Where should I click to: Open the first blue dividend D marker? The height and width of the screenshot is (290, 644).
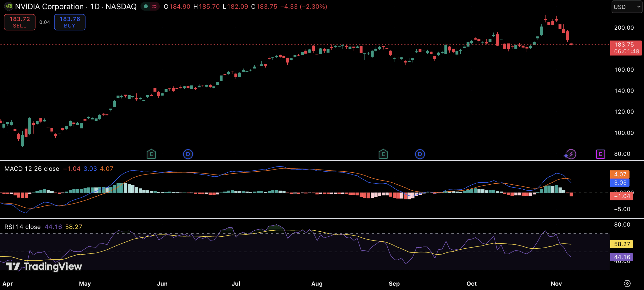click(188, 154)
